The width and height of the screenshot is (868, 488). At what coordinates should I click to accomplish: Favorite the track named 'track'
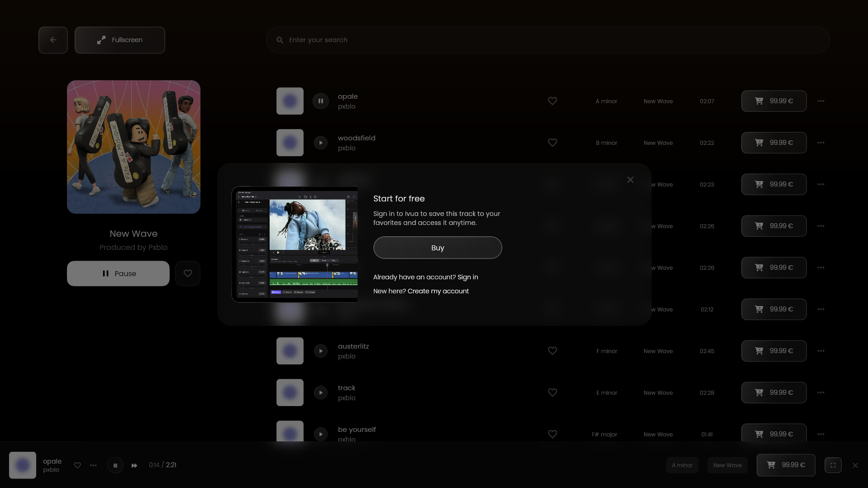553,392
